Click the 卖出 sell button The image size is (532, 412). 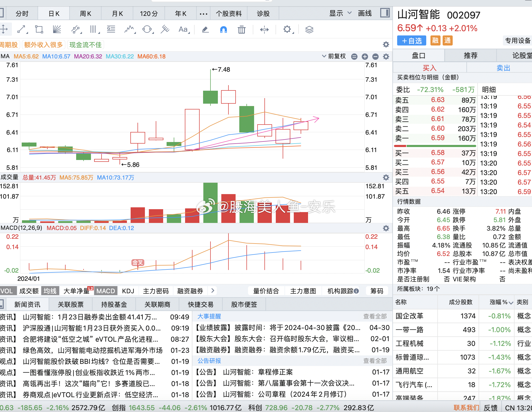coord(503,68)
